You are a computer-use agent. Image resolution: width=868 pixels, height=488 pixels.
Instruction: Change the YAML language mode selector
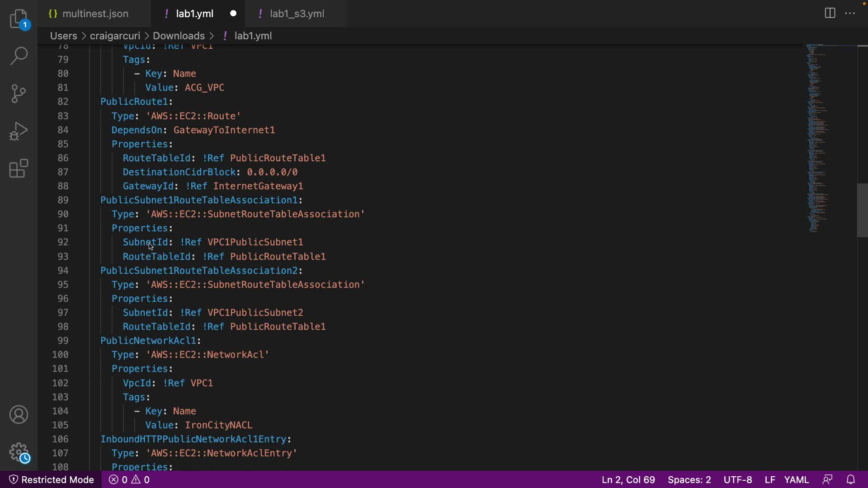(x=796, y=479)
